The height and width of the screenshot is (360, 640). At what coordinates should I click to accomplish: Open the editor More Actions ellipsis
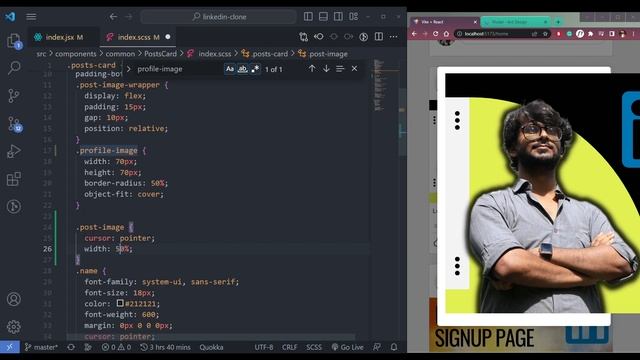tap(393, 37)
